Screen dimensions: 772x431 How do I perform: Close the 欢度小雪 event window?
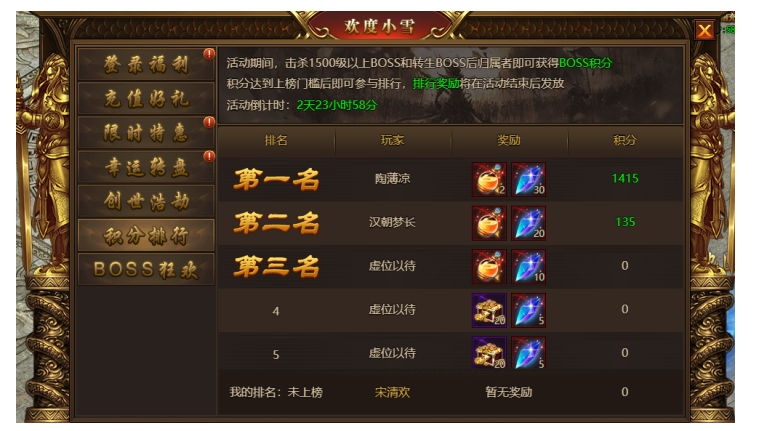[705, 31]
